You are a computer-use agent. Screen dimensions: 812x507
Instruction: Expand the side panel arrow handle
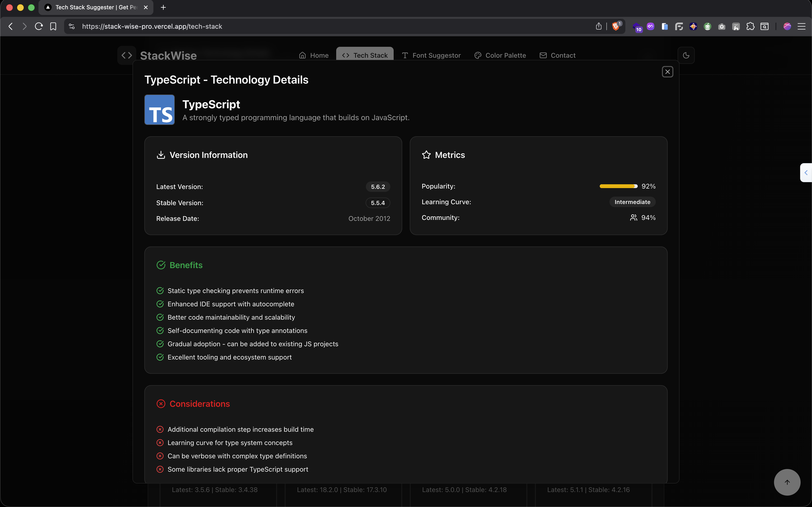click(x=806, y=173)
